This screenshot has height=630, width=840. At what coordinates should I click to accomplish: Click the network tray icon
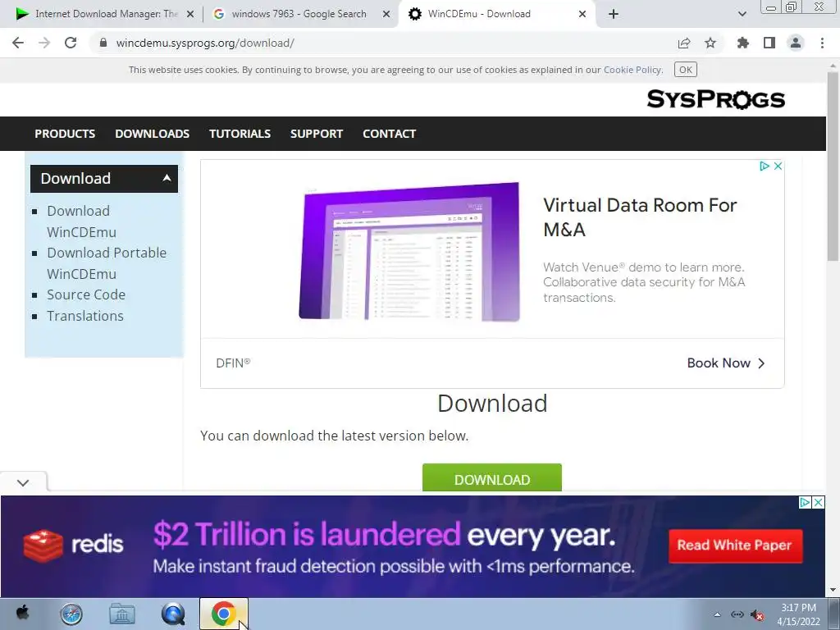(x=737, y=614)
